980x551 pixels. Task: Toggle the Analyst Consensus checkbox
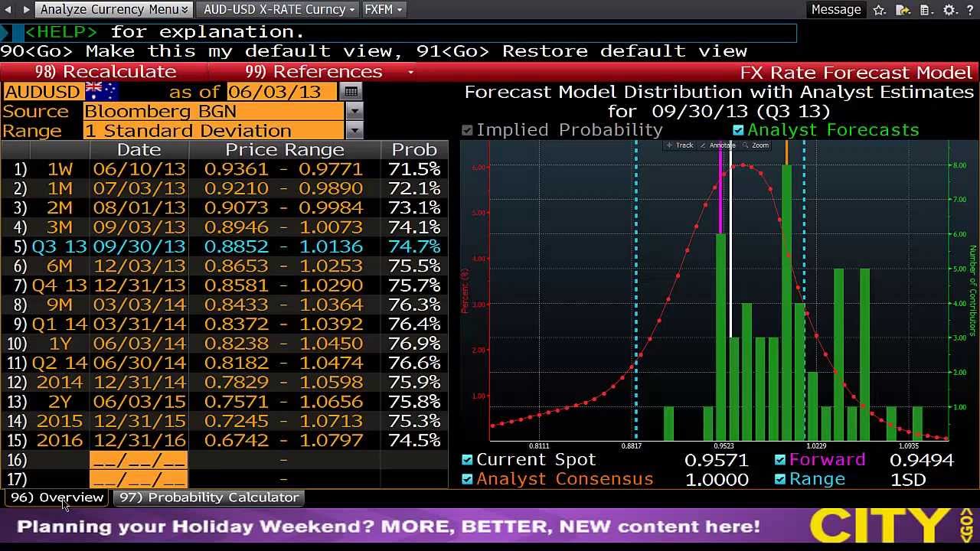(x=467, y=479)
